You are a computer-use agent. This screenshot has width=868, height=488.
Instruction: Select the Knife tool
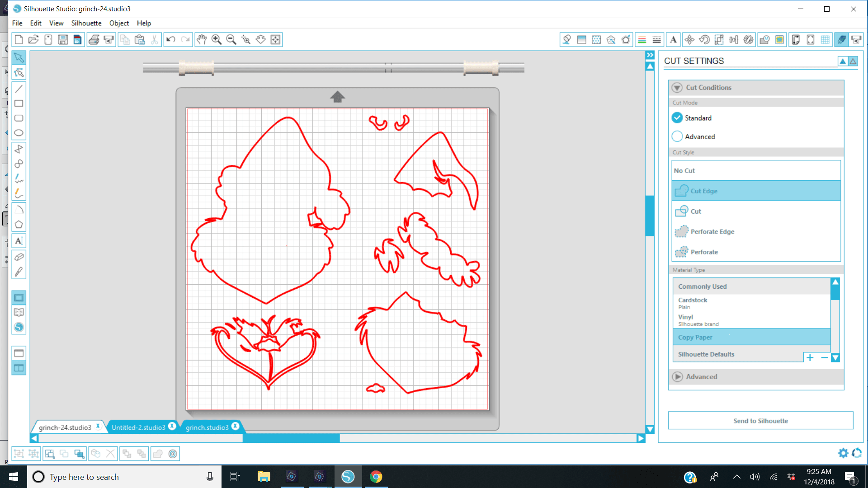pos(19,272)
